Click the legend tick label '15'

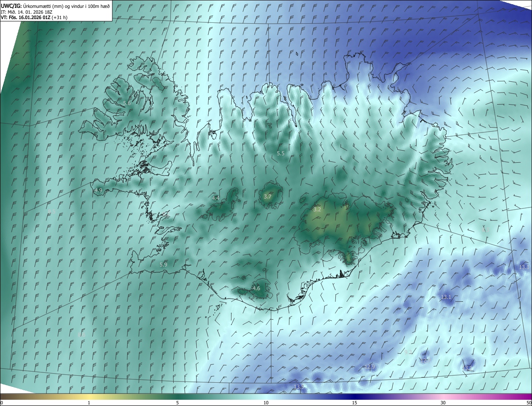[x=355, y=403]
